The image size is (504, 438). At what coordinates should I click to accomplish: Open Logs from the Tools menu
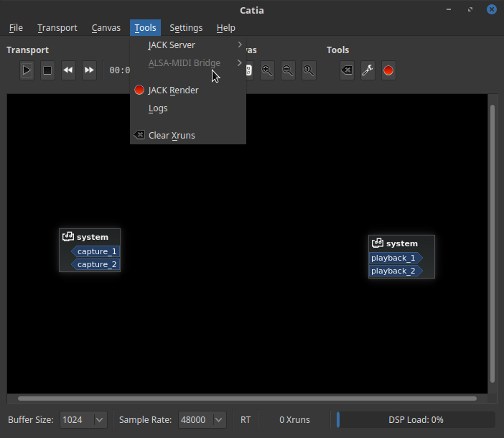tap(158, 108)
